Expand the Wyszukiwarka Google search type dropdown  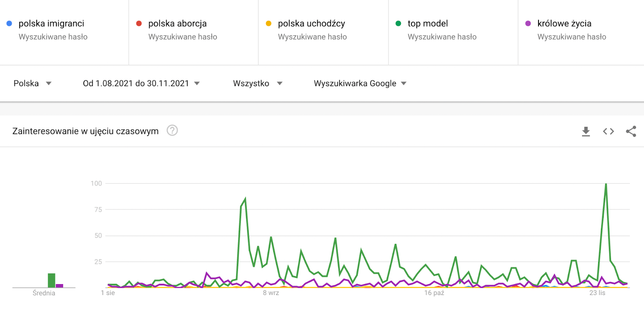coord(360,83)
